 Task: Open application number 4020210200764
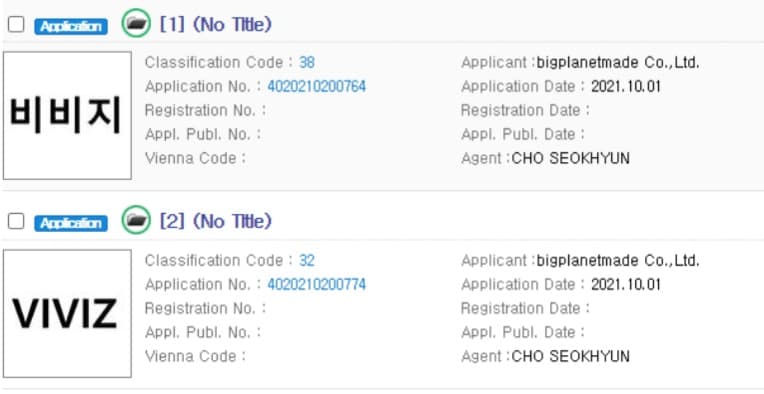click(x=317, y=87)
